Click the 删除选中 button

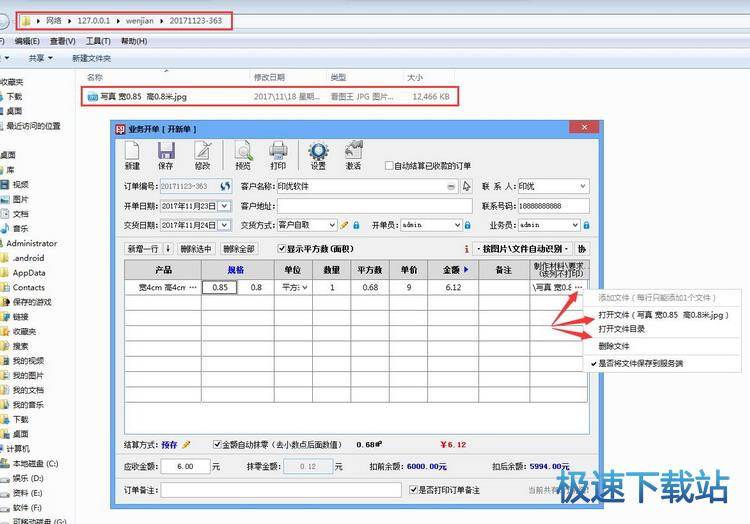coord(196,249)
